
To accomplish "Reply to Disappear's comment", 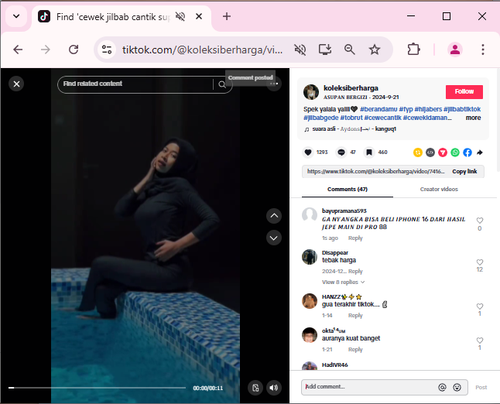I will pos(355,271).
